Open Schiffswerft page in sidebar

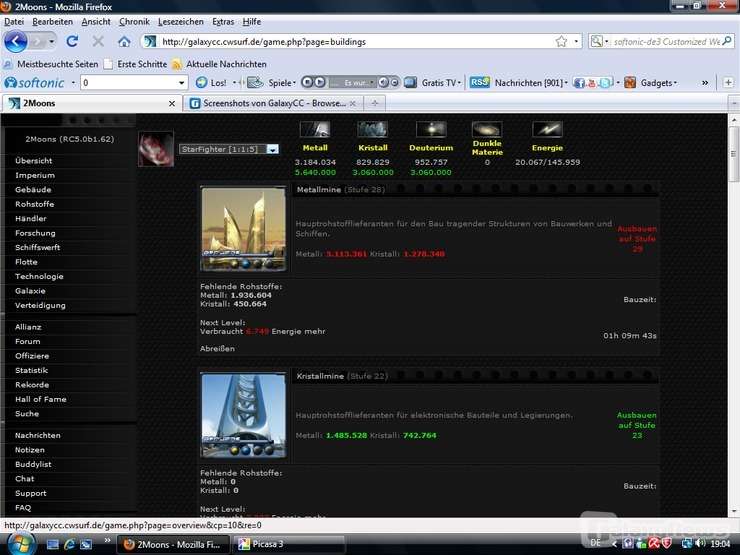tap(37, 247)
